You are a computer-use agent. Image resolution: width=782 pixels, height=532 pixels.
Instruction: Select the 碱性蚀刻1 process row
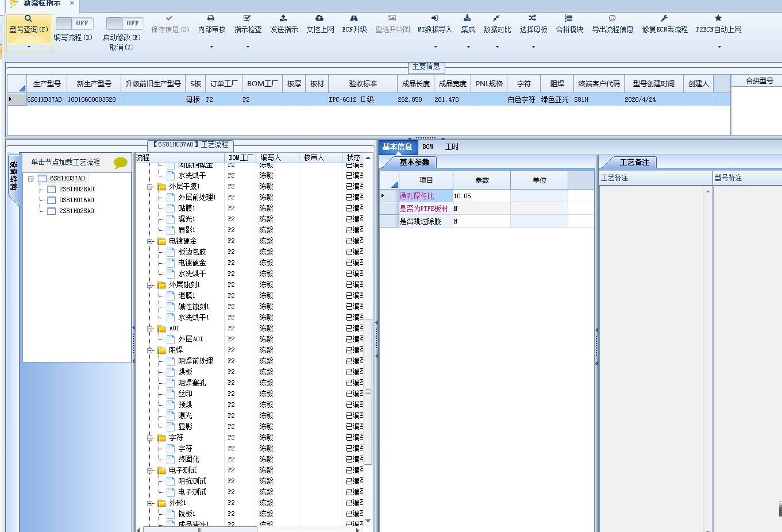point(193,307)
